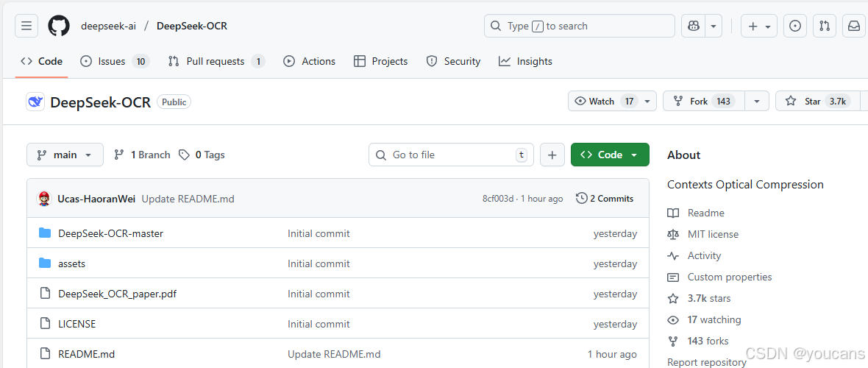Open the create new plus dropdown

759,26
